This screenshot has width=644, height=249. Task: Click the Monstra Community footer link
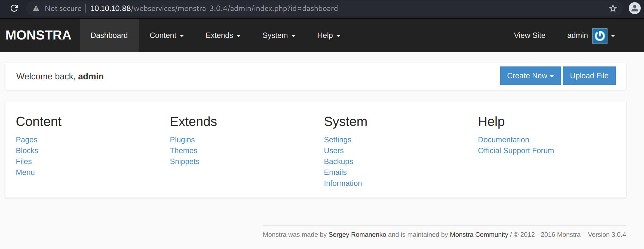coord(479,235)
